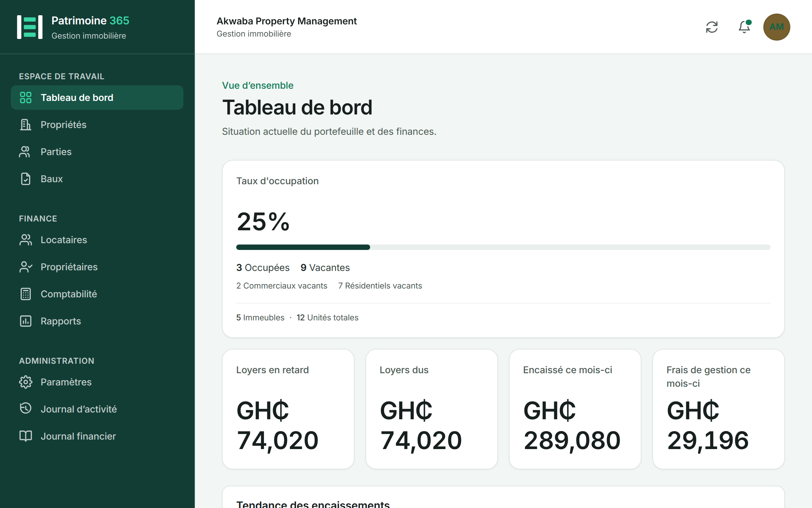812x508 pixels.
Task: Click '2 Commerciaux vacants' text
Action: pos(282,286)
